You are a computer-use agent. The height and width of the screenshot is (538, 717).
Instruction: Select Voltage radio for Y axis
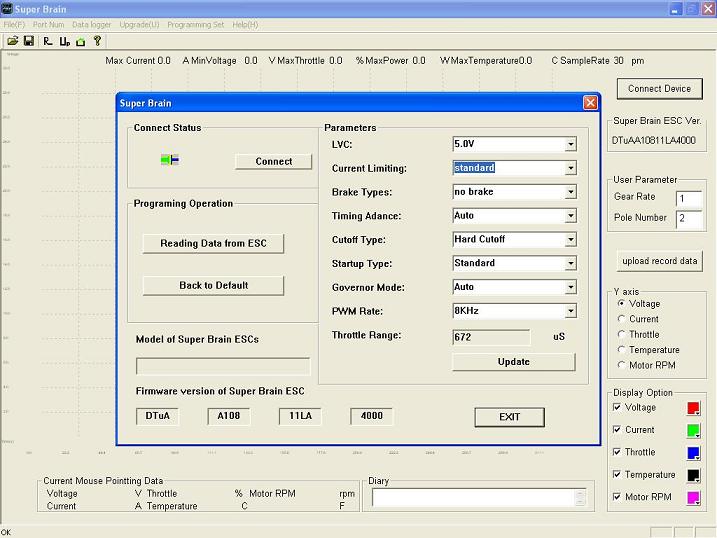click(x=621, y=304)
